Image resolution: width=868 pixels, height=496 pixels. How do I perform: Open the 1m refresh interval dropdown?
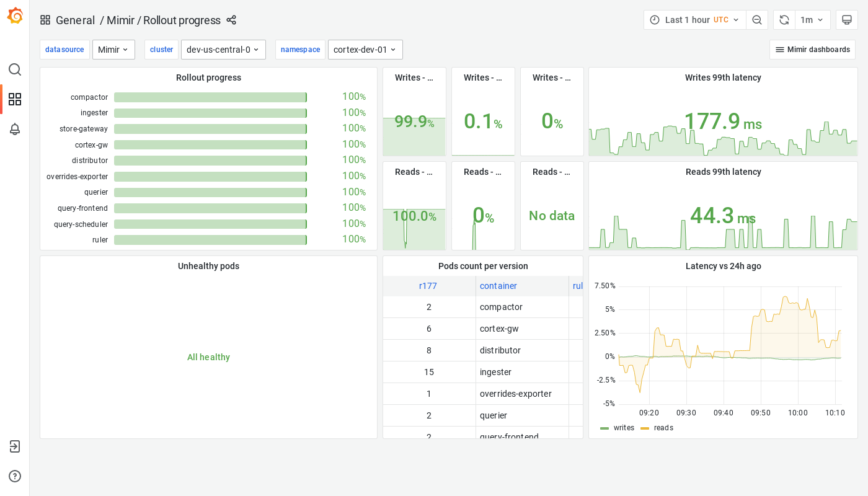pos(812,19)
